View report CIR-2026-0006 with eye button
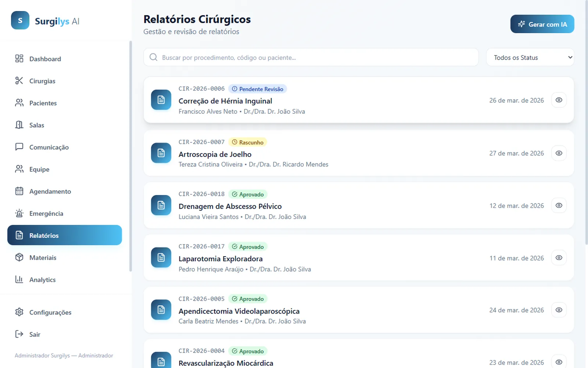Viewport: 588px width, 368px height. [559, 100]
